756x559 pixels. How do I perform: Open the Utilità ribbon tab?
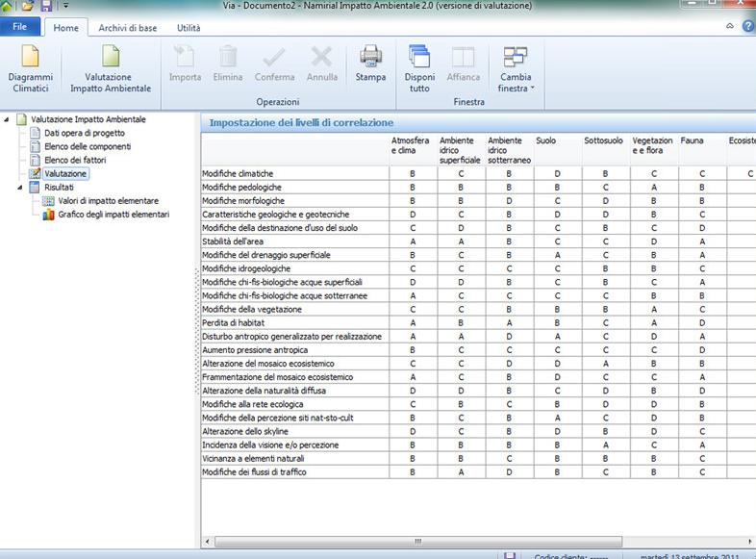[x=189, y=29]
